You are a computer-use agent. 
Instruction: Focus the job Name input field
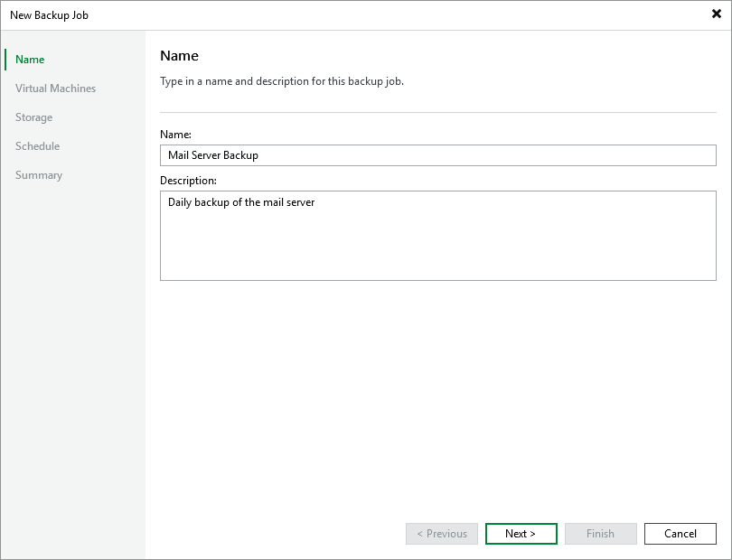click(437, 155)
